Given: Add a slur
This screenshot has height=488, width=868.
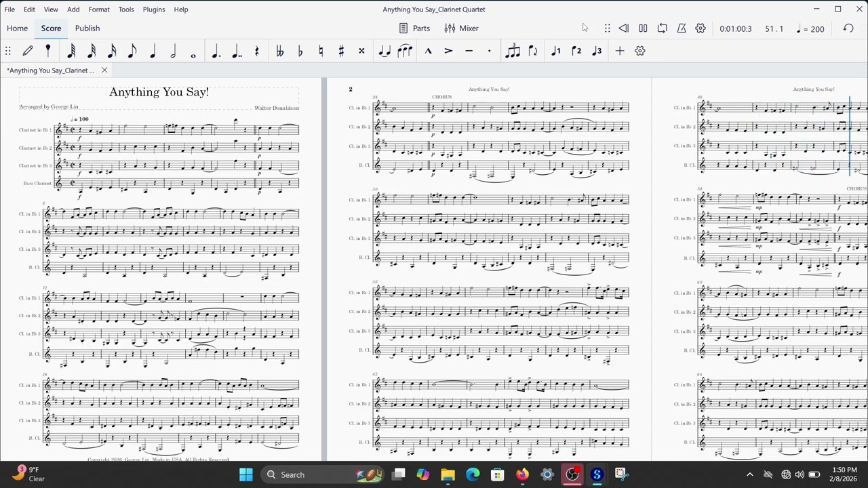Looking at the screenshot, I should click(x=405, y=51).
